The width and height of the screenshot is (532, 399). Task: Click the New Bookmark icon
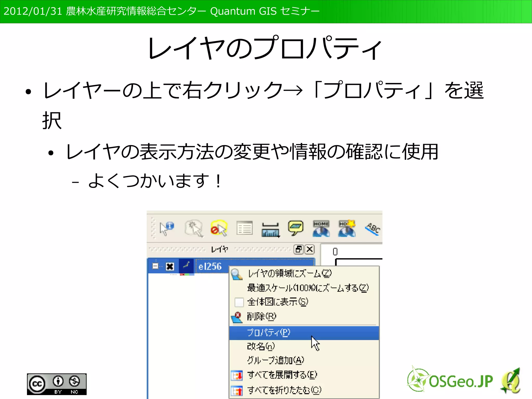tap(347, 228)
